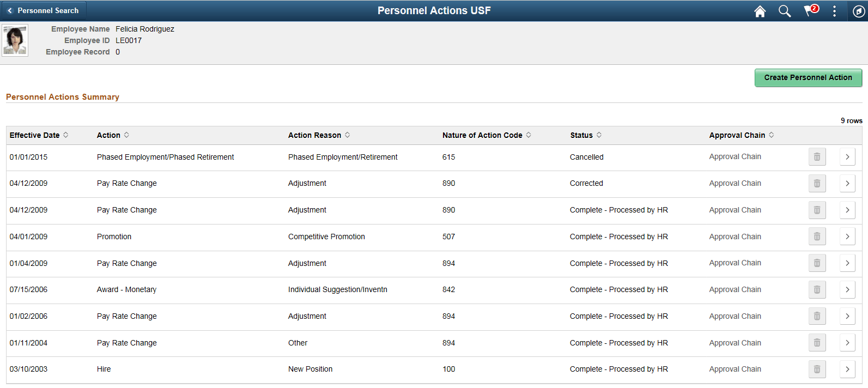Open the NavBar compass icon
Screen dimensions: 868x388
858,11
